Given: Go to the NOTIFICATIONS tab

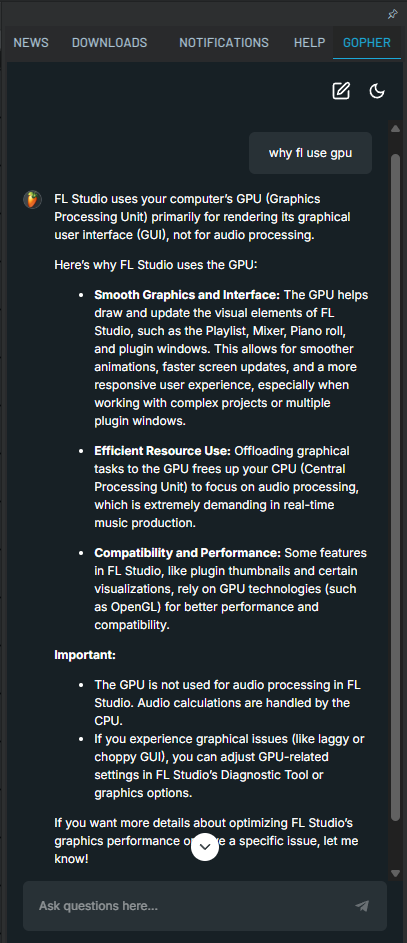Looking at the screenshot, I should pyautogui.click(x=224, y=43).
